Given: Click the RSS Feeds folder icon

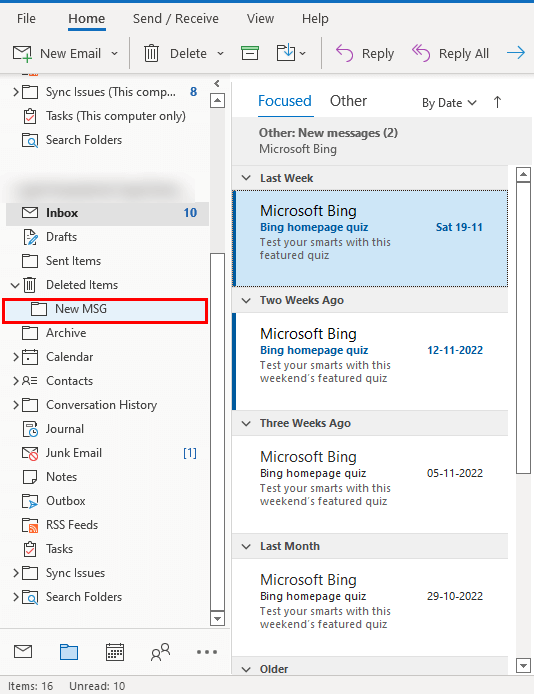Looking at the screenshot, I should [30, 525].
